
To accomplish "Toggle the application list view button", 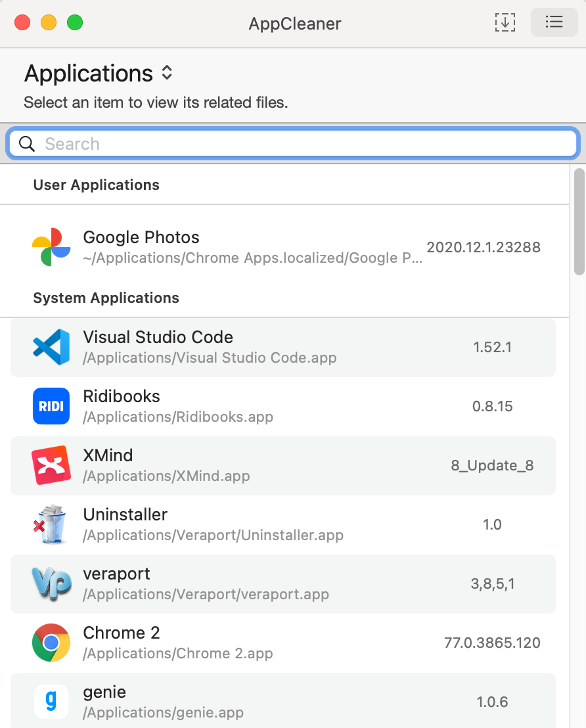I will coord(554,22).
